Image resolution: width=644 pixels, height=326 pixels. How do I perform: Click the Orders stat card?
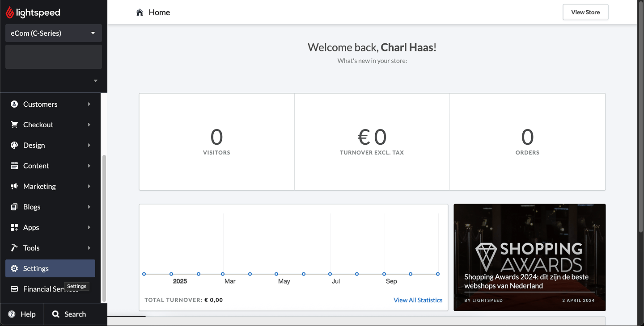point(528,142)
